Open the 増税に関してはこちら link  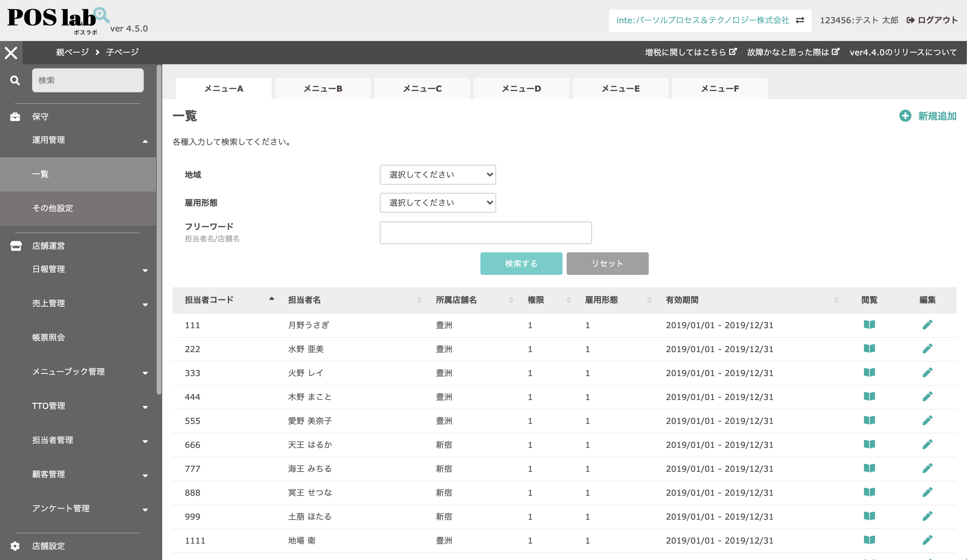pos(691,52)
